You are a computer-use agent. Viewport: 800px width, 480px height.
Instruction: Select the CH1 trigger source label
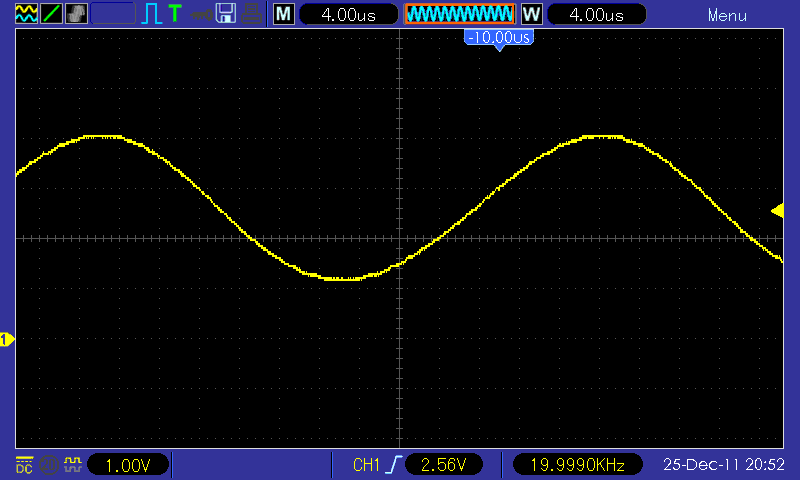(367, 465)
